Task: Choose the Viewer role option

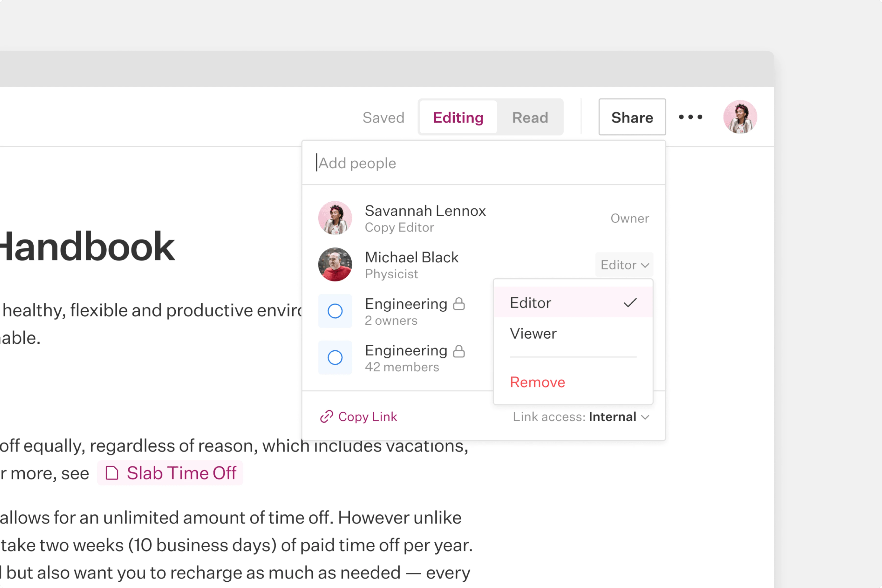Action: 573,333
